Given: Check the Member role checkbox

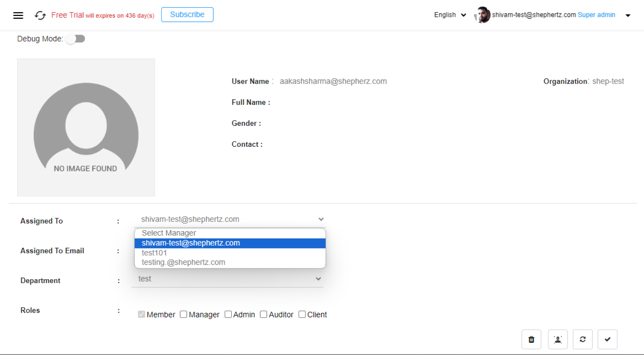Looking at the screenshot, I should (142, 314).
